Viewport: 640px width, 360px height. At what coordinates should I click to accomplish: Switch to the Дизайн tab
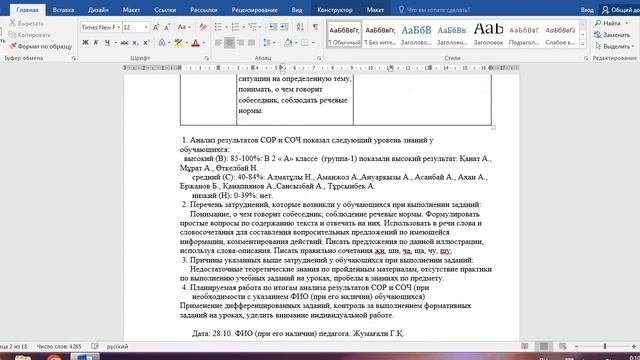[x=98, y=10]
